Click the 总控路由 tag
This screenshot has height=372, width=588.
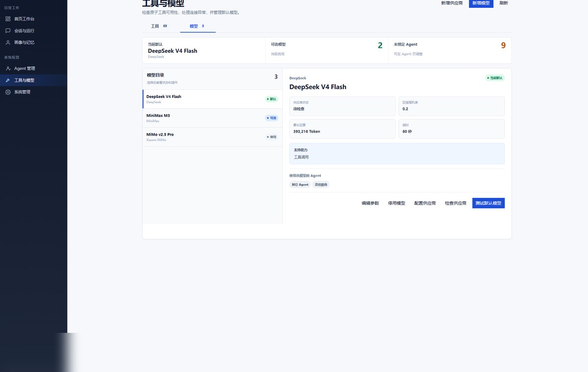pos(321,185)
